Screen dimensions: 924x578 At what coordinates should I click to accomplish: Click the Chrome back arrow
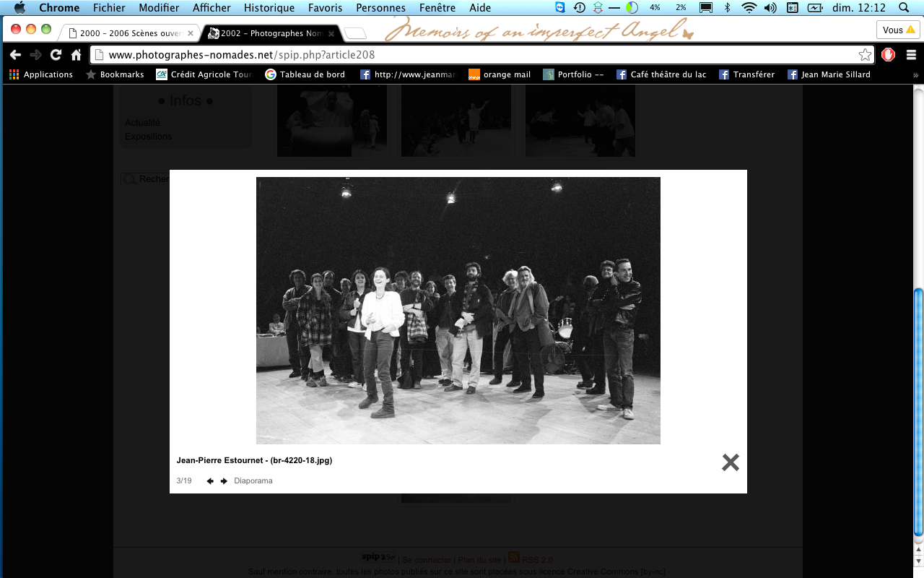pyautogui.click(x=15, y=55)
